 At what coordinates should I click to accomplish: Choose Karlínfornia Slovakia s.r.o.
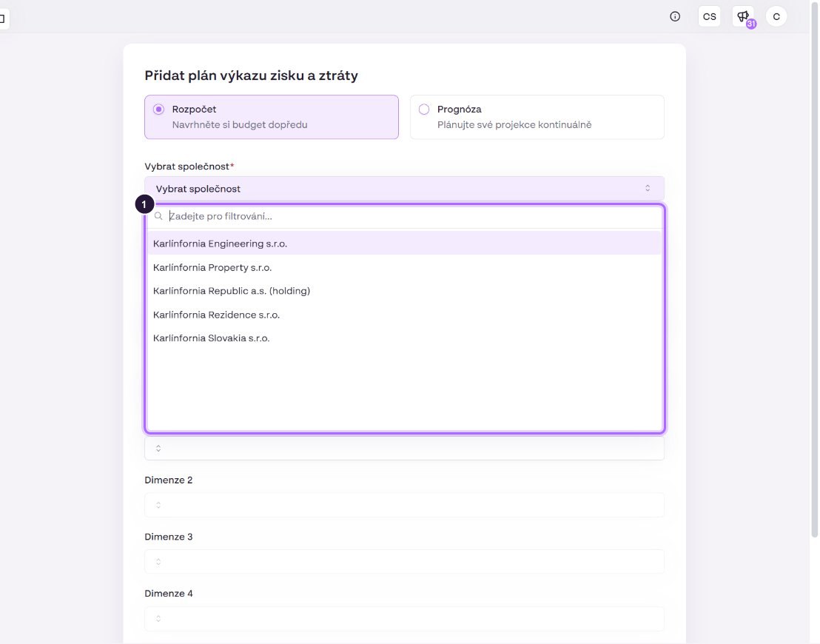(405, 338)
